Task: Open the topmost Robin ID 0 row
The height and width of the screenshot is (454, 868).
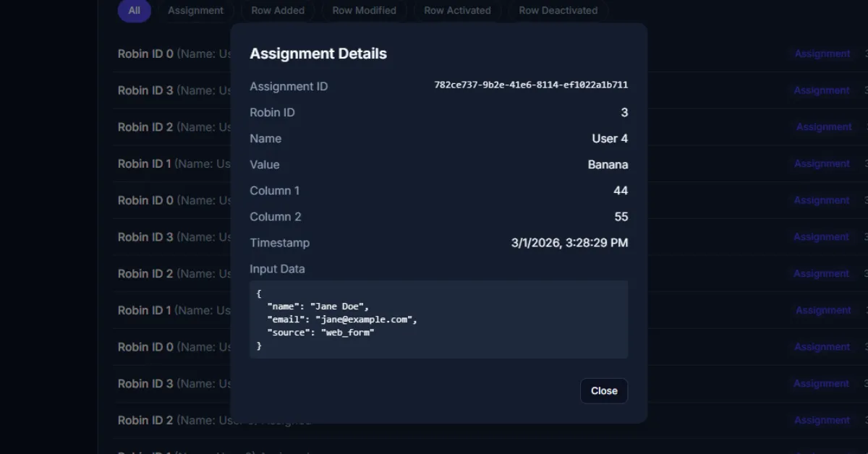Action: point(145,53)
